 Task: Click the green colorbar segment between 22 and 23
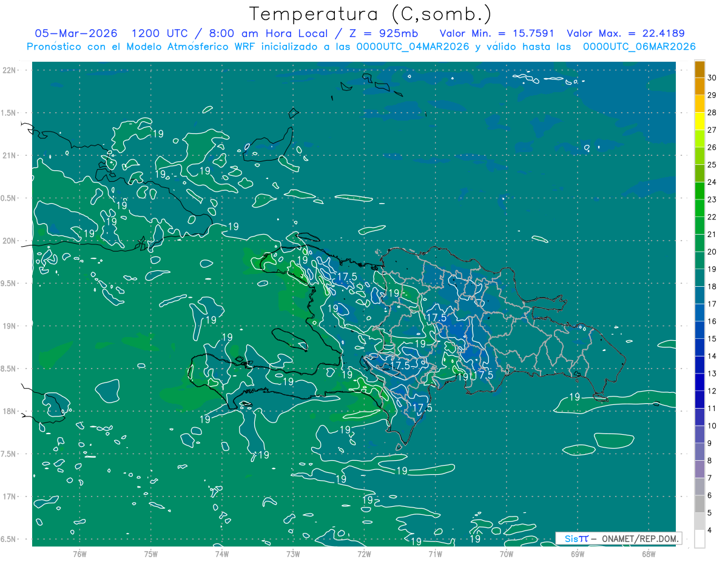700,208
